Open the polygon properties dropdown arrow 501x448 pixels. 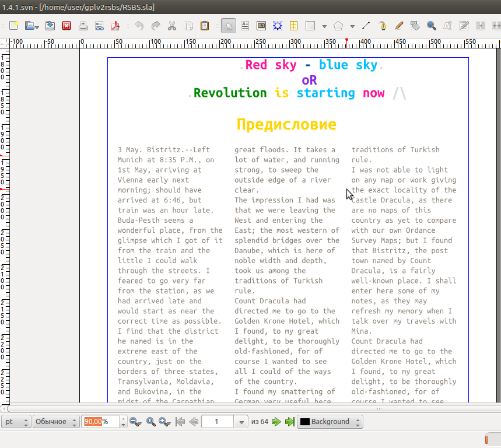[352, 26]
